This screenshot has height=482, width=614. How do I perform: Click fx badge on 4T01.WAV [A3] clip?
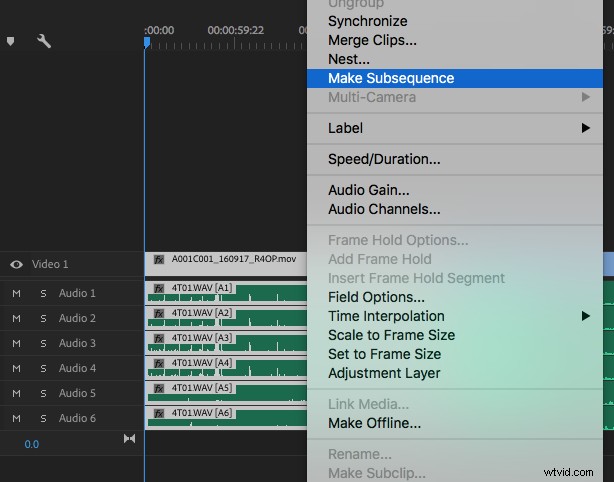(159, 339)
